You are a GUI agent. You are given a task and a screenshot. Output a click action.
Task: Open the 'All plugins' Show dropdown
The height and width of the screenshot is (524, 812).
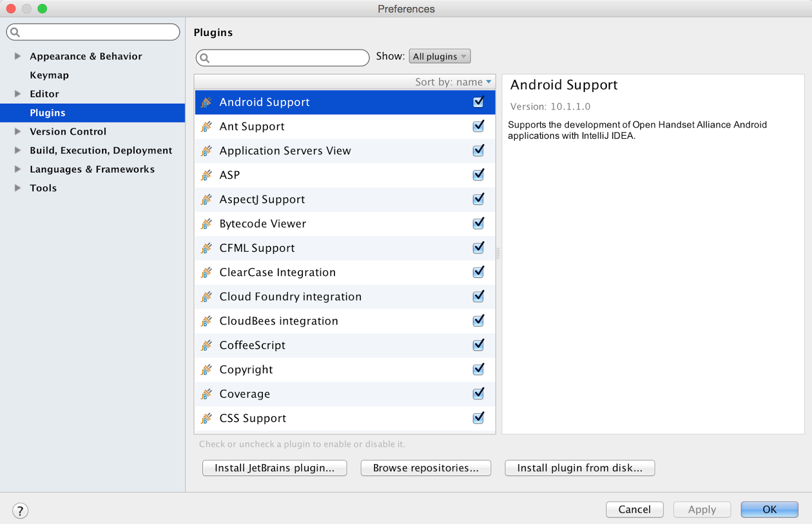click(438, 56)
